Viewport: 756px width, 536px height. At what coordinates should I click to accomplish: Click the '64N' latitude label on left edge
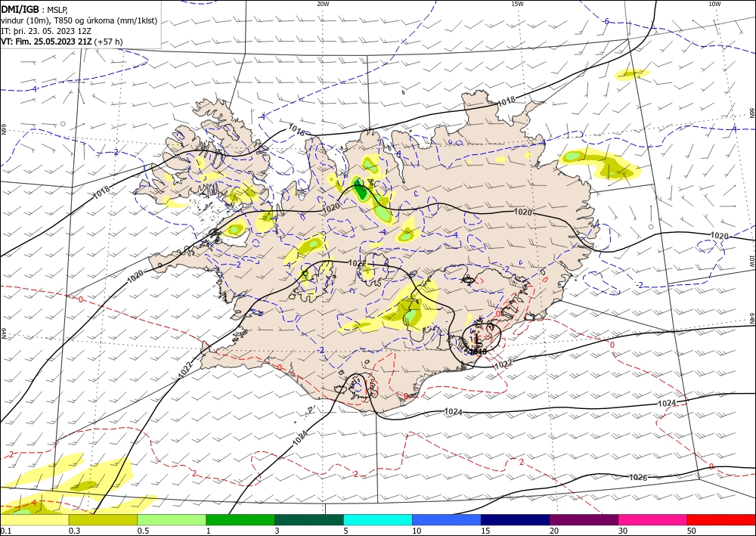[3, 334]
